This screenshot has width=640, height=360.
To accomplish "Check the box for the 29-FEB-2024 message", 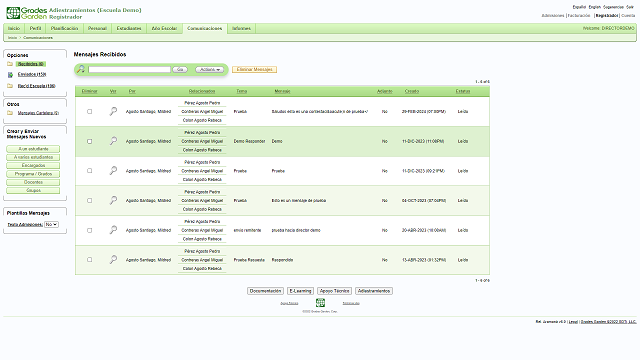I will tap(89, 111).
